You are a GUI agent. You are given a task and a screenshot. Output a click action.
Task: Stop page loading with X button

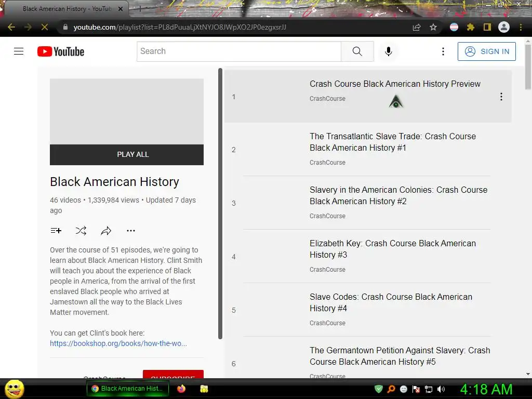[x=45, y=27]
